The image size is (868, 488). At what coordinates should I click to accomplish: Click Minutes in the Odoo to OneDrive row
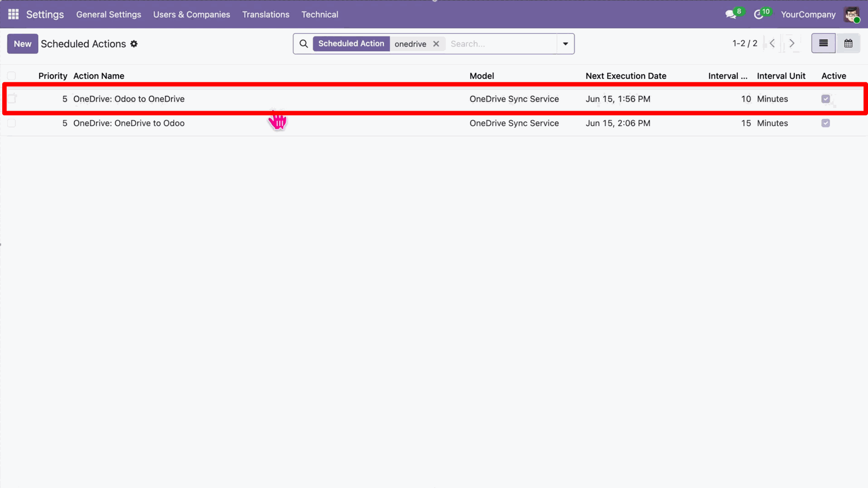click(x=773, y=99)
